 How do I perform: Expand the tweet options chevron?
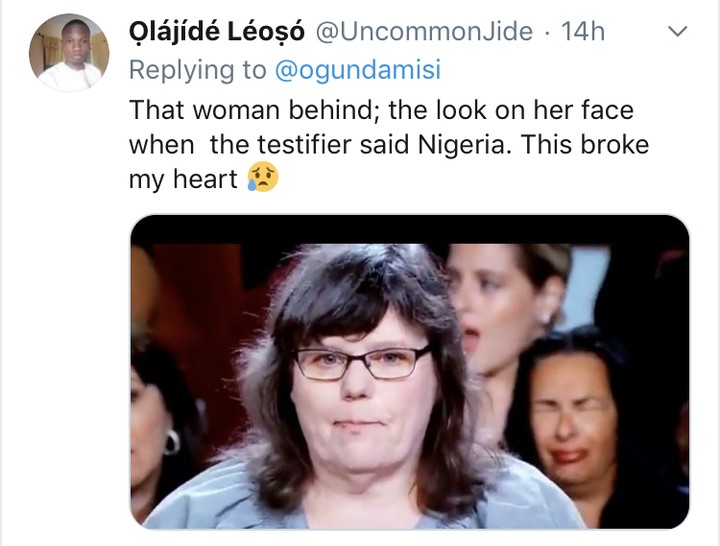[x=678, y=32]
